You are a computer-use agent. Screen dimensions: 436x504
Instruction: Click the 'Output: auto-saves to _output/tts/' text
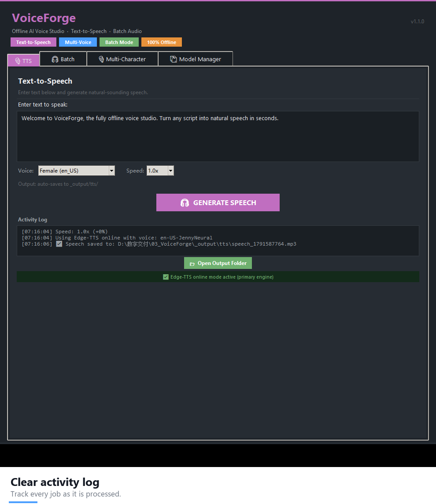pyautogui.click(x=58, y=184)
